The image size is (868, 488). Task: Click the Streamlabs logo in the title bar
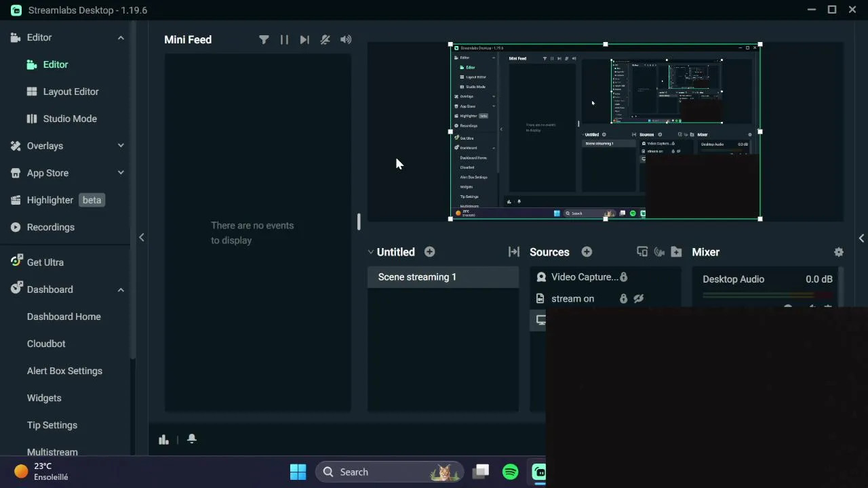(x=16, y=10)
